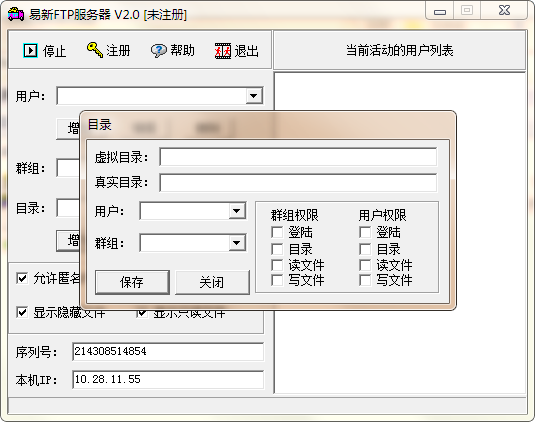This screenshot has height=422, width=535.
Task: Open 帮助 help question-mark icon
Action: point(159,51)
